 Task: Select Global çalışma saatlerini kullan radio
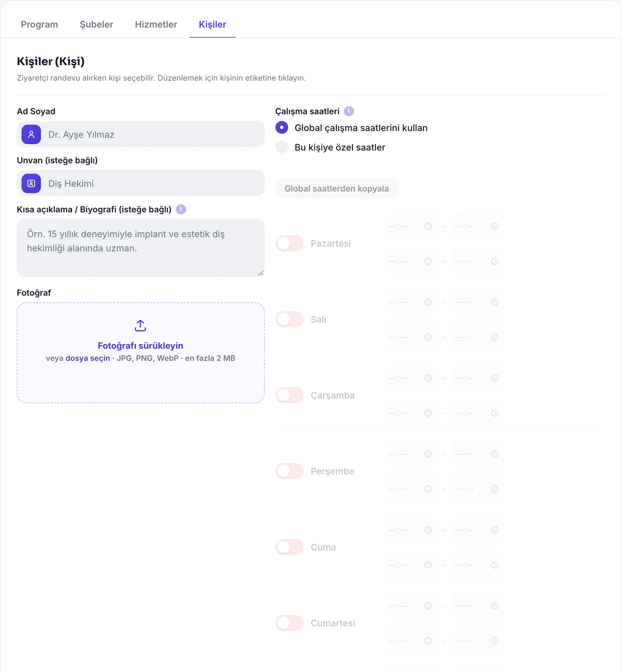pos(282,128)
